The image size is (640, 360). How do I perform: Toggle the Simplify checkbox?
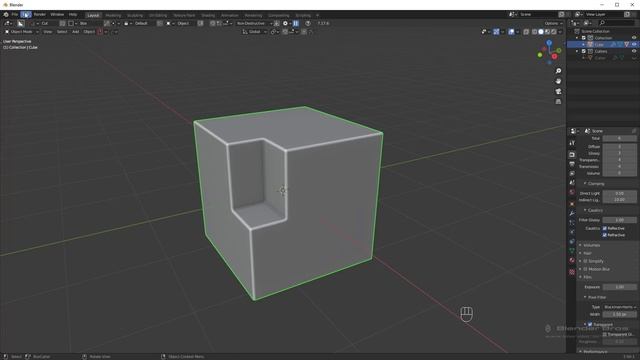tap(585, 261)
